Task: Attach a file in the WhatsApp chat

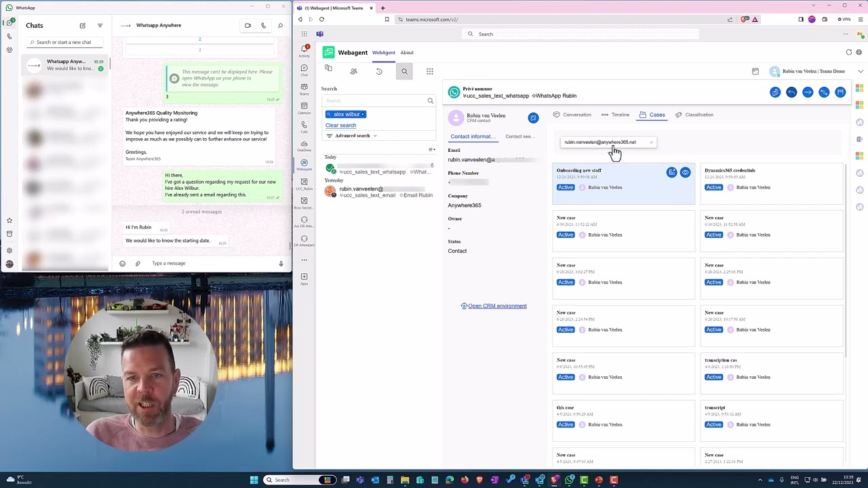Action: coord(138,264)
